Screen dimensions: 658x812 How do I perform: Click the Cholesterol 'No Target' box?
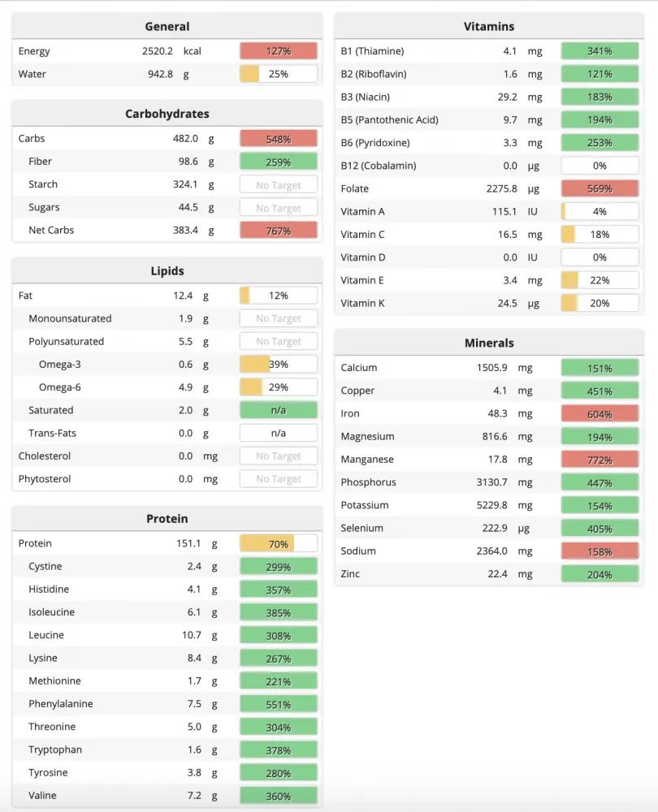click(x=278, y=456)
